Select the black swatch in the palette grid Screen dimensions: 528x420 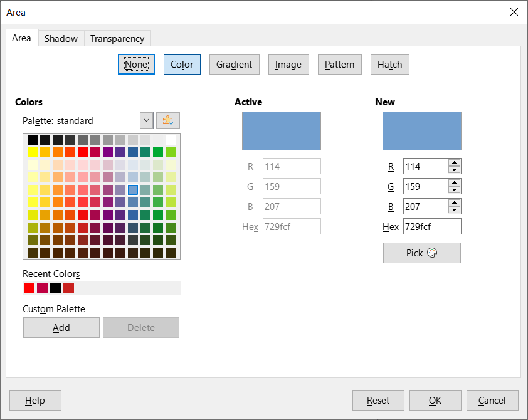tap(33, 140)
